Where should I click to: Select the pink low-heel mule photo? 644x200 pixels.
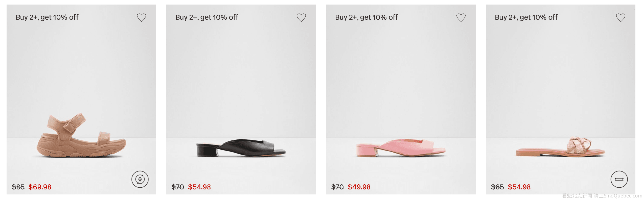401,148
